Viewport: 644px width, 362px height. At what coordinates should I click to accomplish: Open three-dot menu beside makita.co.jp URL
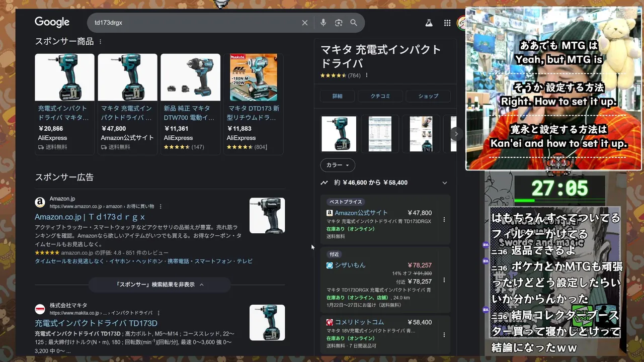click(158, 313)
